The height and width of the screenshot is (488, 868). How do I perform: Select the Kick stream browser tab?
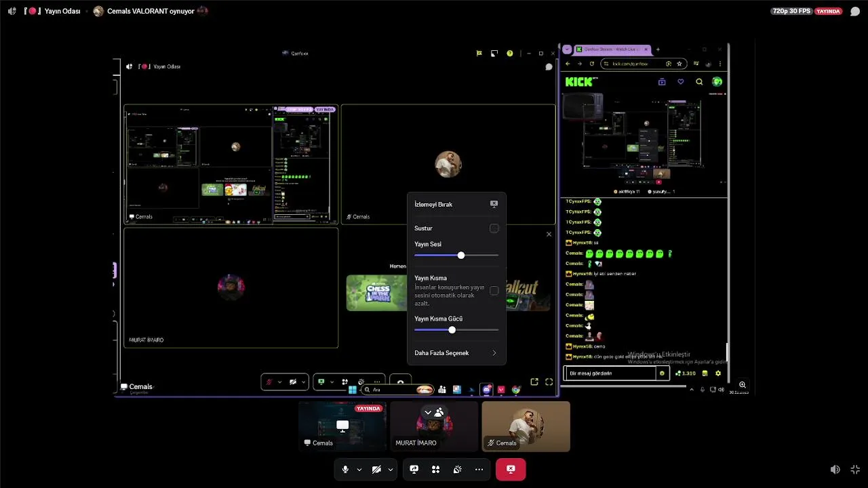(x=614, y=49)
